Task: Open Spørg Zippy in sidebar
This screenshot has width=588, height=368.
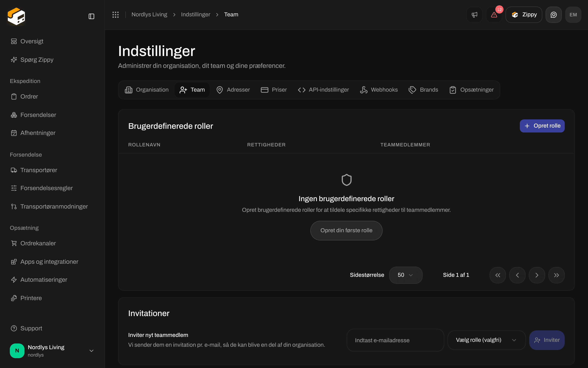Action: click(x=52, y=60)
